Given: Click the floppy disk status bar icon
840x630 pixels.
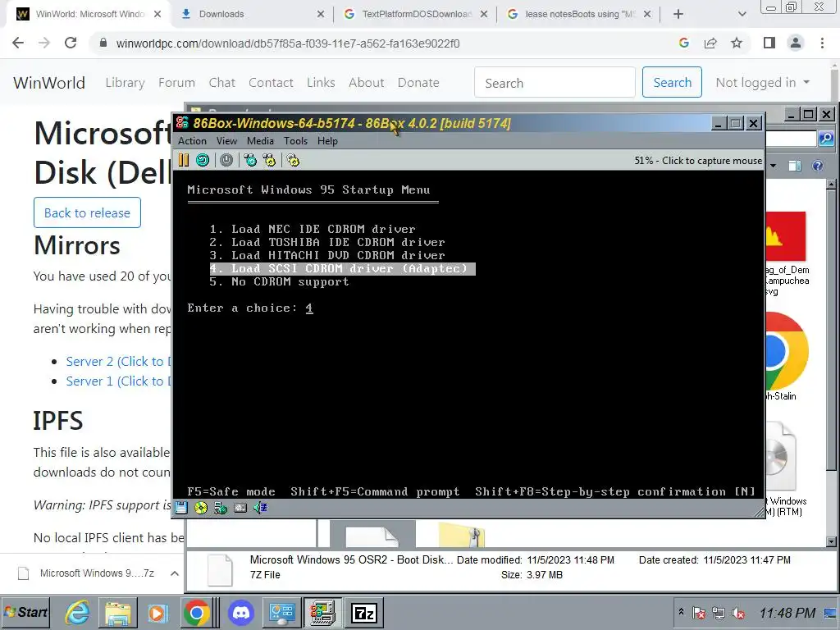Looking at the screenshot, I should 181,507.
